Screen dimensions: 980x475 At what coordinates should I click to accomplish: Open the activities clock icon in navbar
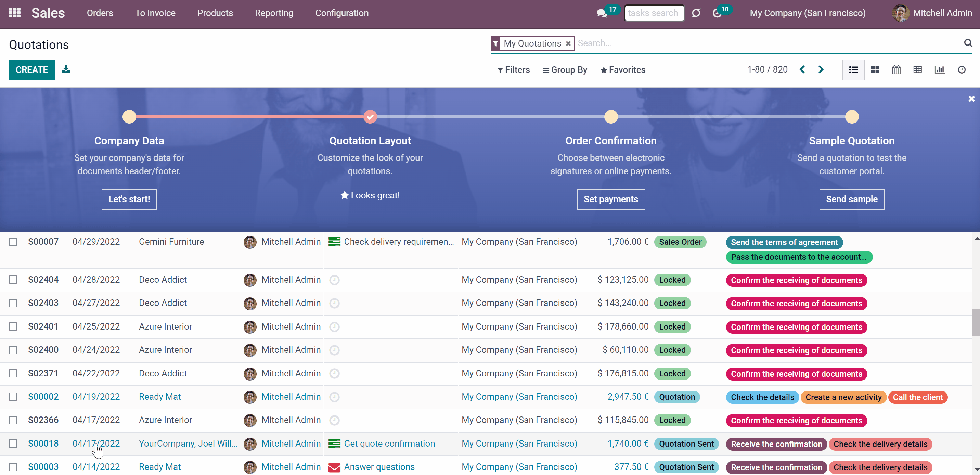[717, 13]
